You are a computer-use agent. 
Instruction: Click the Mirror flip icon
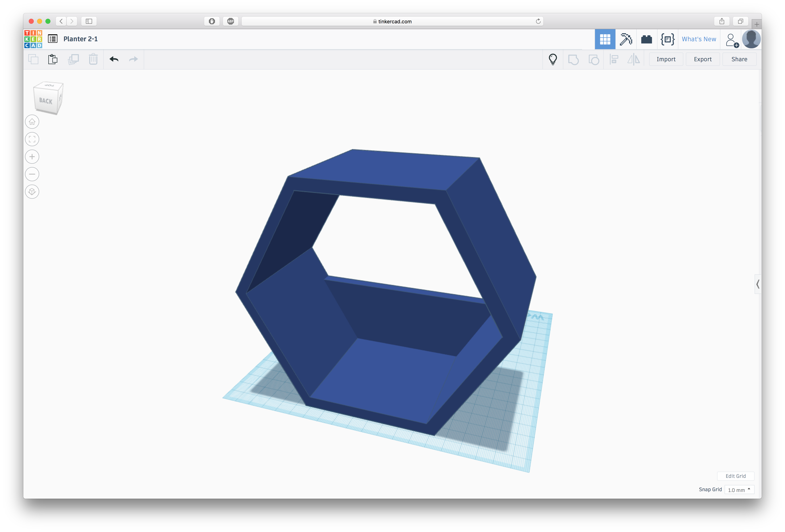(x=634, y=59)
